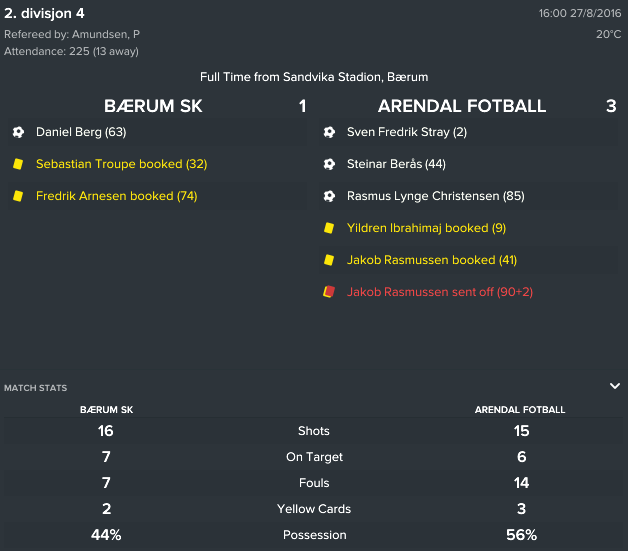The height and width of the screenshot is (551, 628).
Task: Click goal ball icon beside Daniel Berg
Action: pos(18,132)
